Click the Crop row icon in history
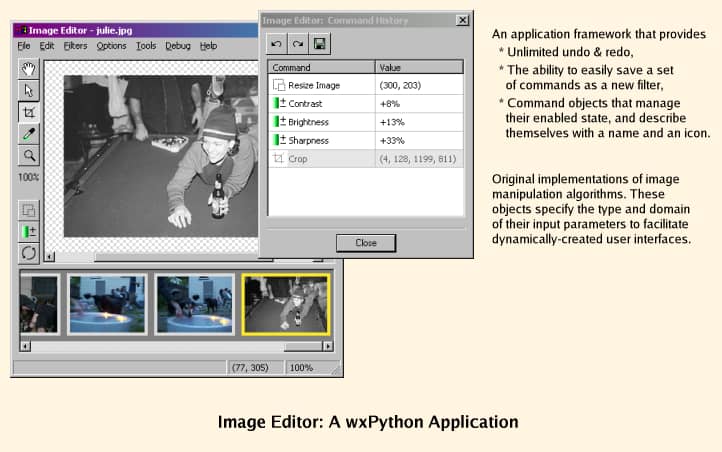 tap(279, 159)
